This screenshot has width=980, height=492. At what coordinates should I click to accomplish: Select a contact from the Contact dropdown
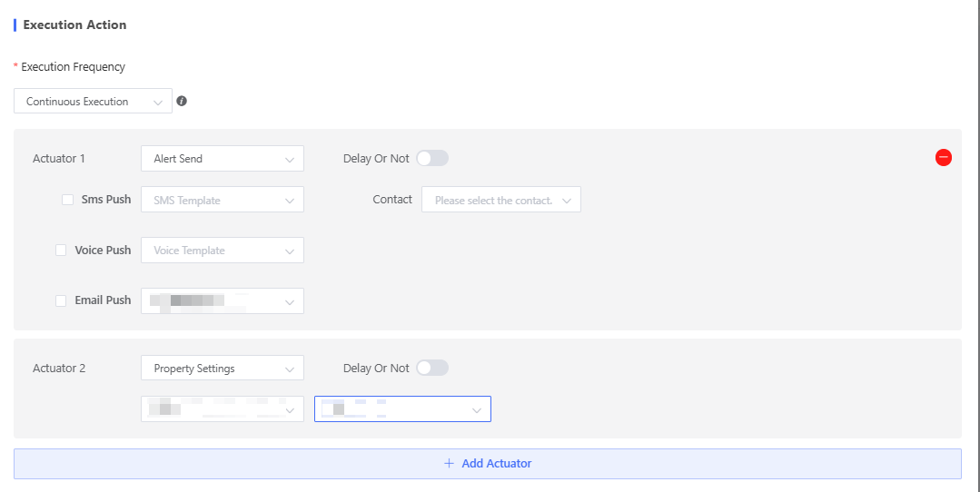[x=500, y=201]
